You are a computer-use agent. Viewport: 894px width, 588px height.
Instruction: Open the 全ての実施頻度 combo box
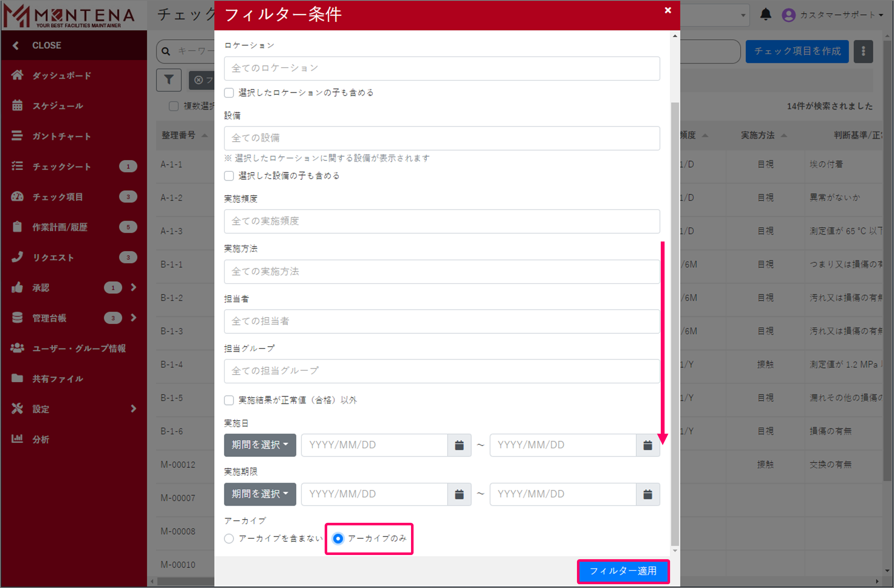[441, 221]
